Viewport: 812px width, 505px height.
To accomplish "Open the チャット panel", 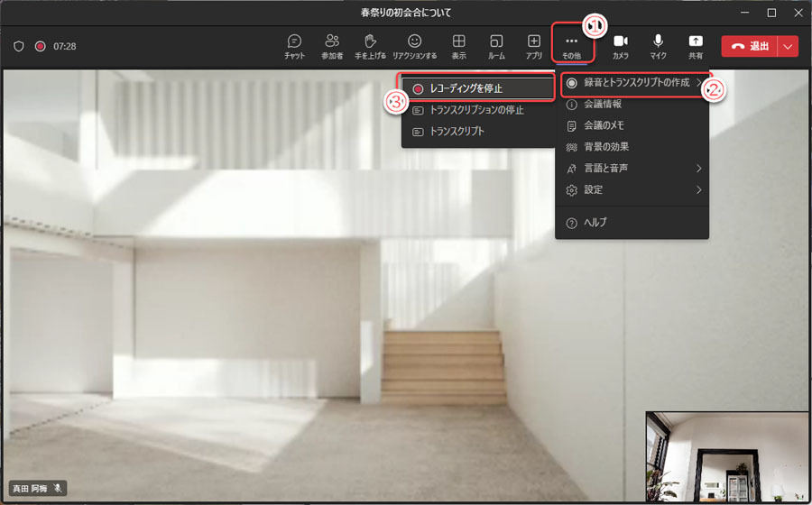I will pos(295,47).
